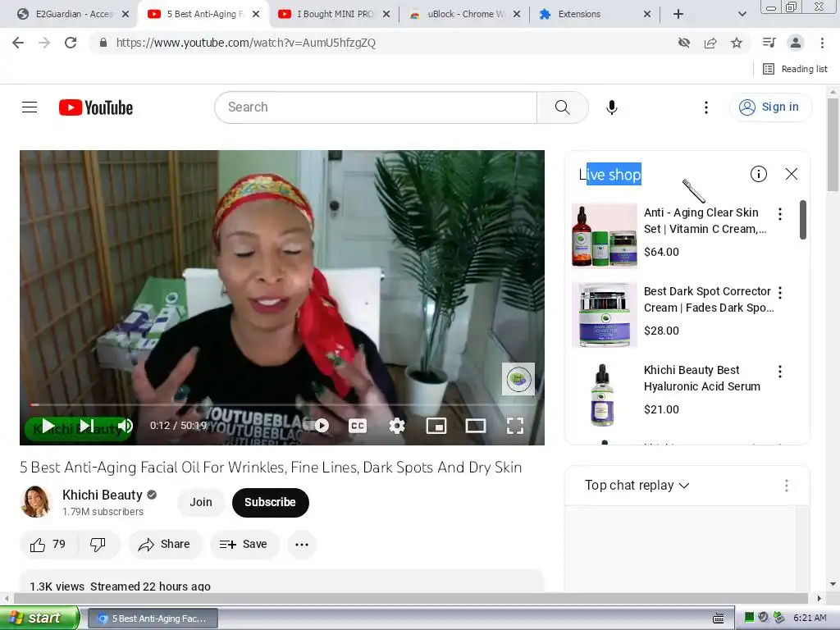
Task: Open a new browser tab
Action: (678, 14)
